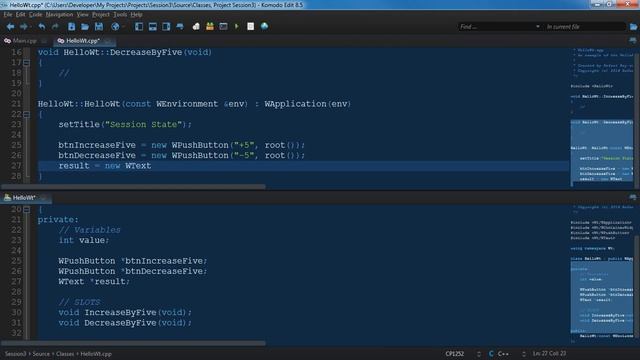
Task: Open the View menu
Action: pos(82,15)
